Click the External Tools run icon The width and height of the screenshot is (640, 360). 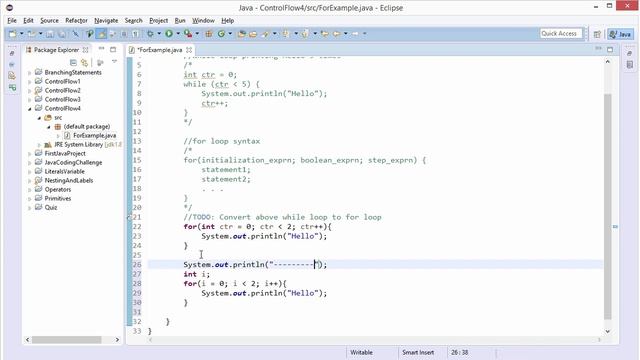[188, 34]
